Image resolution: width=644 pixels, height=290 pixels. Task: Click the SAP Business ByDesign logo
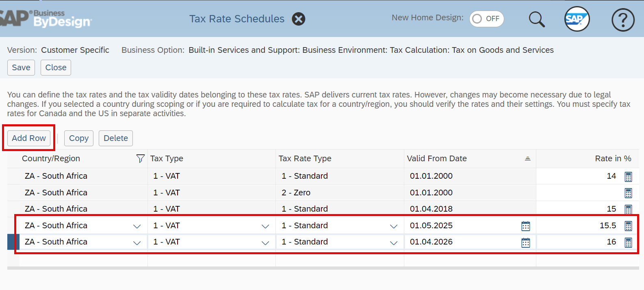coord(46,18)
